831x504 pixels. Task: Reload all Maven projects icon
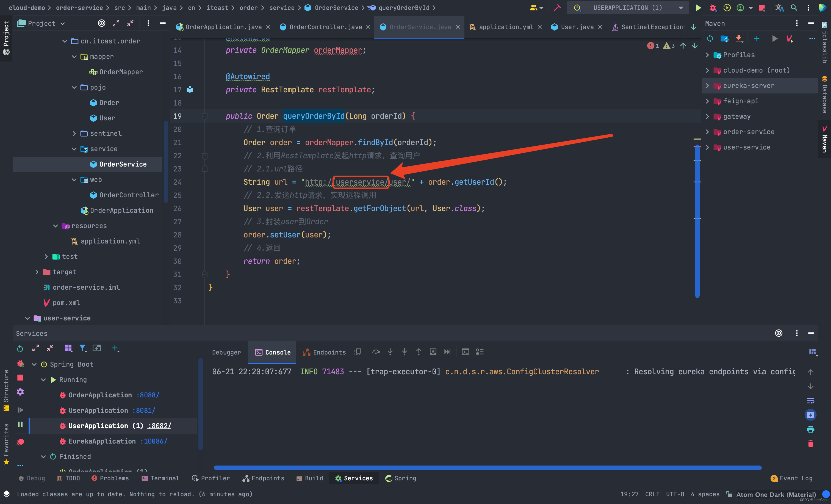click(710, 39)
